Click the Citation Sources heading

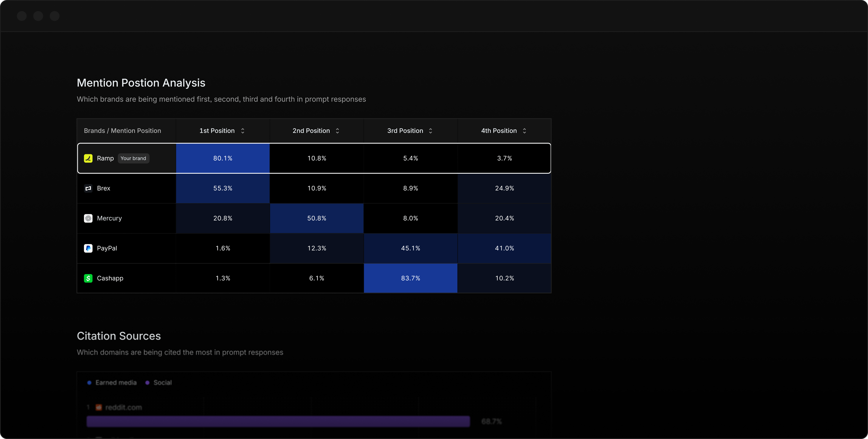point(119,336)
